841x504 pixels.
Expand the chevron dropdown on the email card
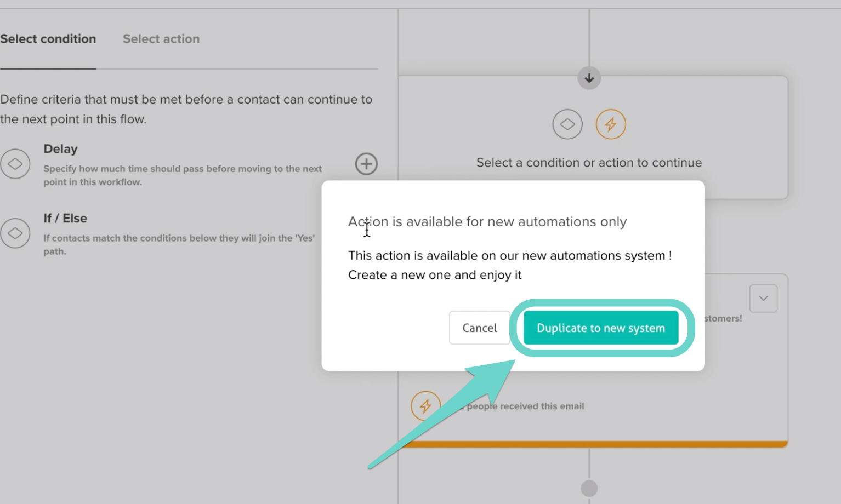pyautogui.click(x=763, y=299)
